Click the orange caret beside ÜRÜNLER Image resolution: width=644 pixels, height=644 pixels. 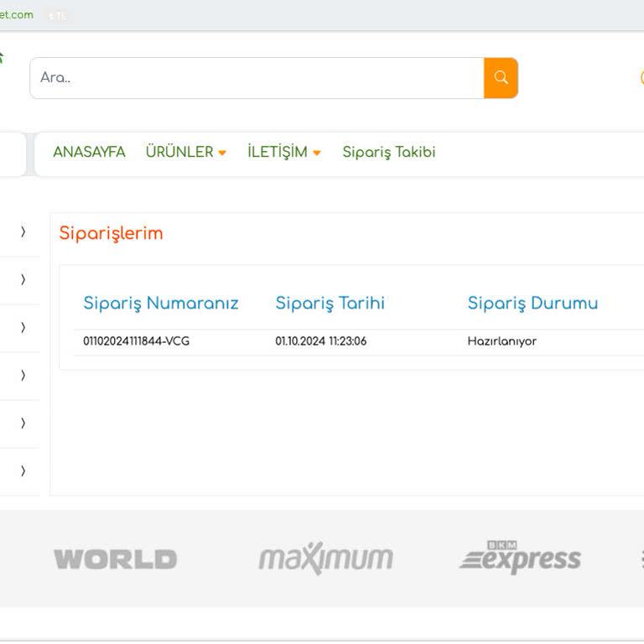click(222, 153)
